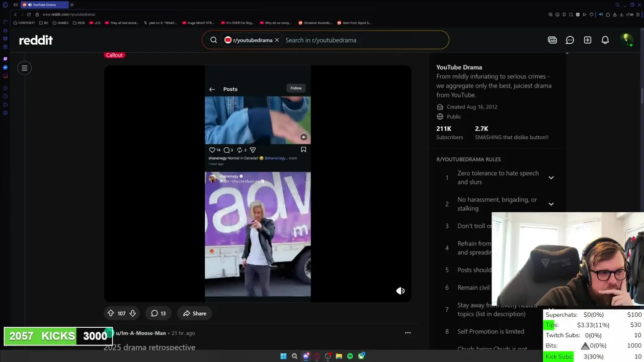Open the Reddit home logo
This screenshot has width=644, height=362.
36,40
